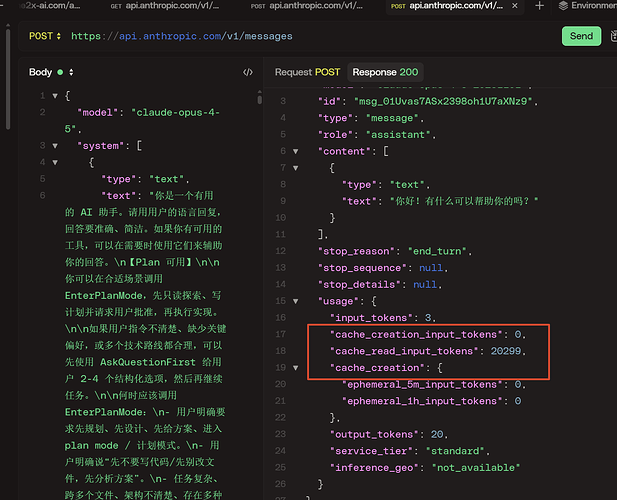
Task: Click the "ephemeral_5m_input_tokens" line
Action: coord(434,384)
